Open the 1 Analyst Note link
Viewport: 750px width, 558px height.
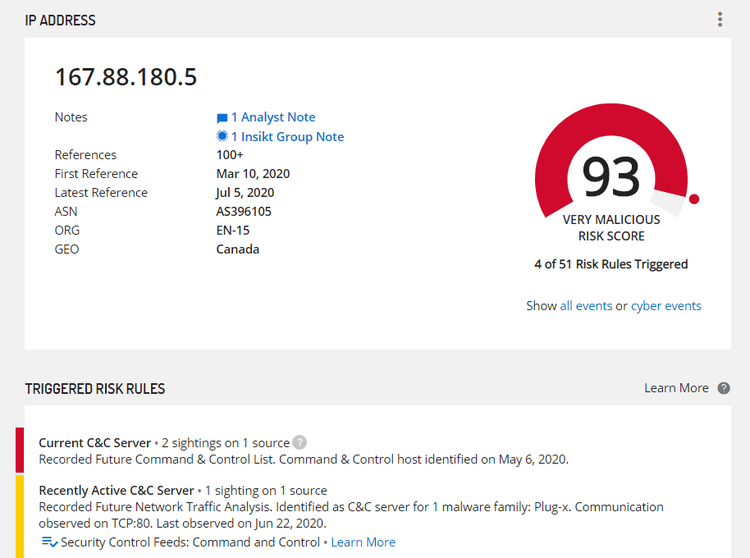click(272, 117)
